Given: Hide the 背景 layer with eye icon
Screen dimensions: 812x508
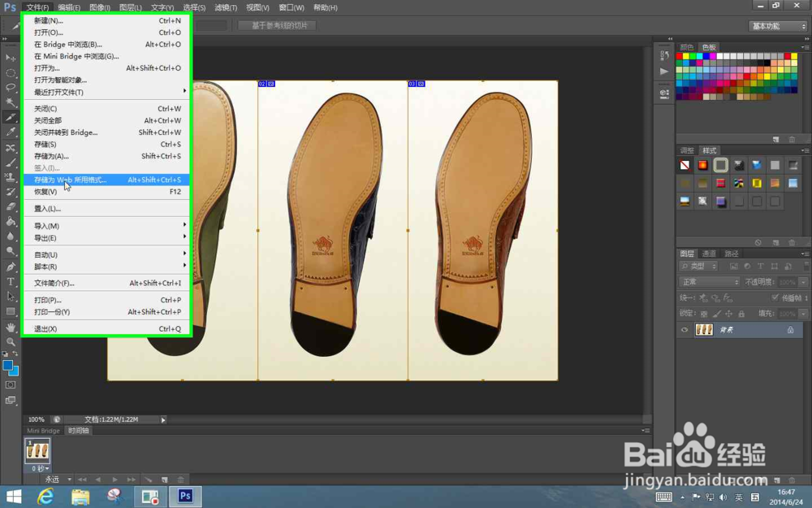Looking at the screenshot, I should [x=684, y=330].
